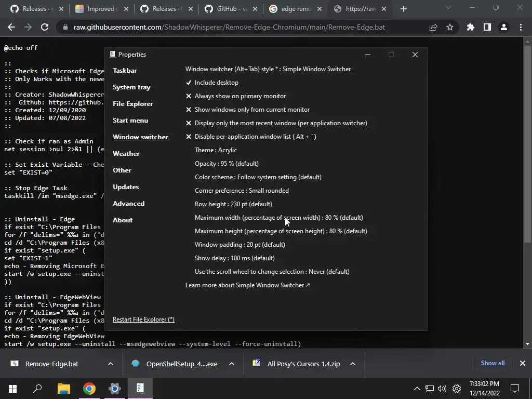Toggle 'Include desktop' option
The width and height of the screenshot is (532, 399).
[x=212, y=83]
